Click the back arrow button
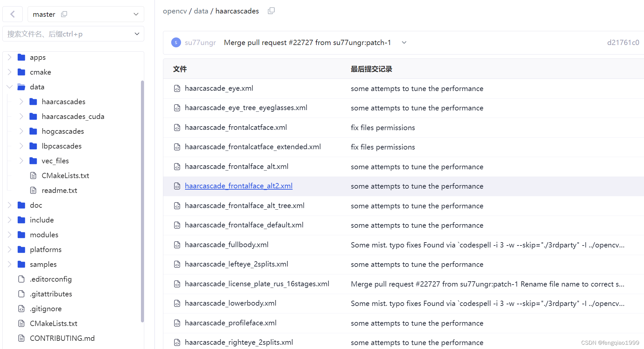The width and height of the screenshot is (644, 349). click(12, 14)
